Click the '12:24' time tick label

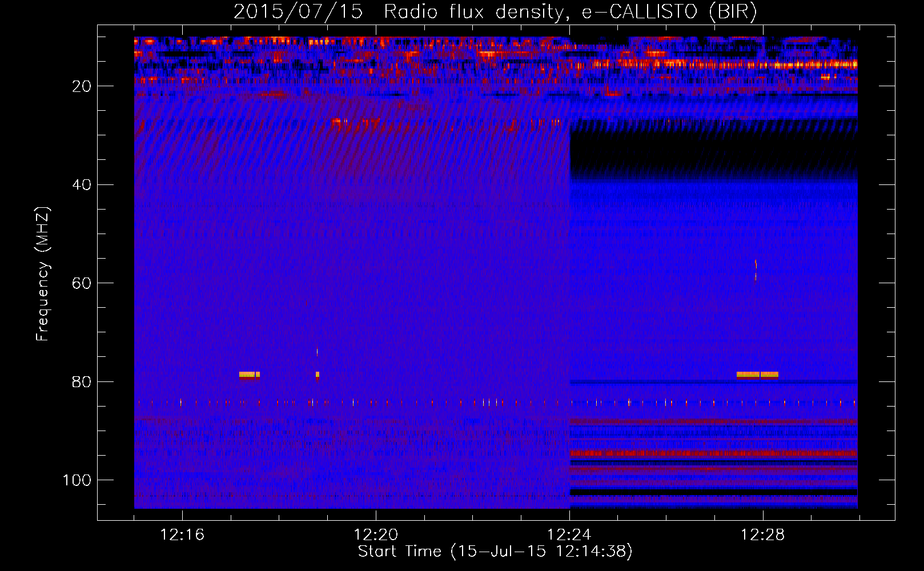tap(569, 534)
